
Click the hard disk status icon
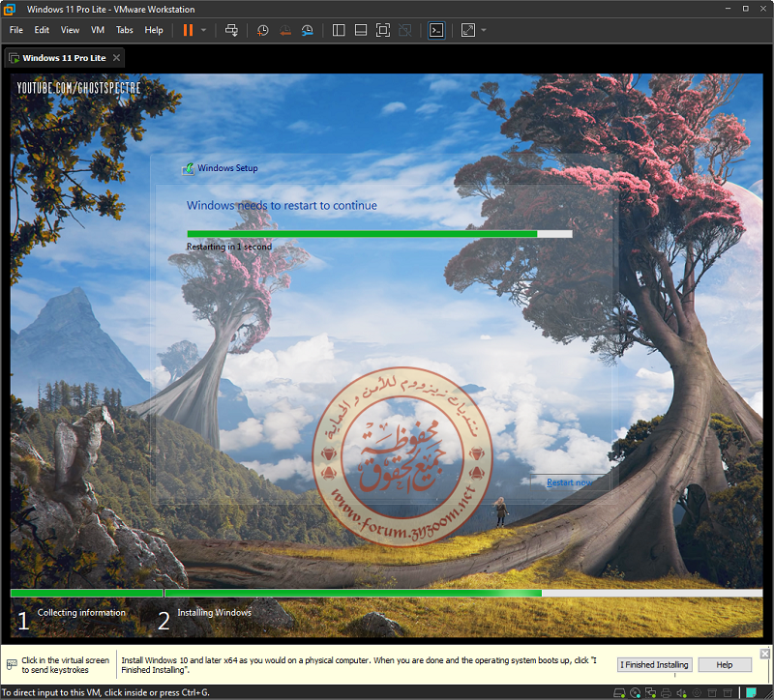click(x=619, y=692)
